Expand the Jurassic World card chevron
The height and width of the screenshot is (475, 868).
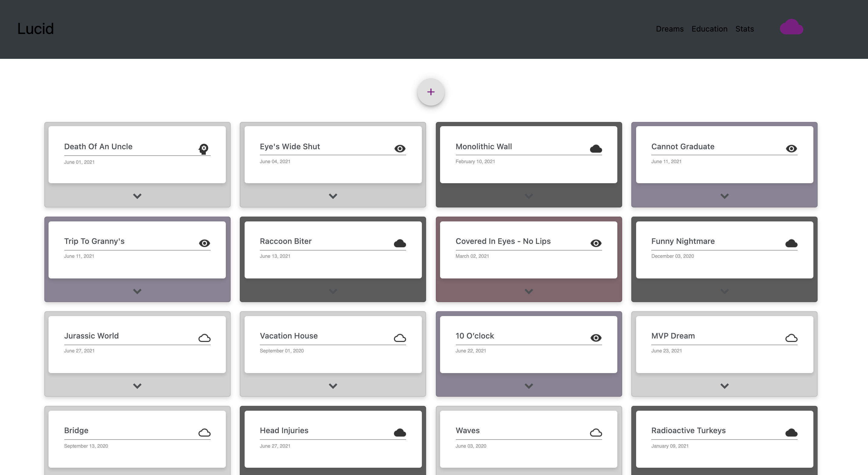137,386
